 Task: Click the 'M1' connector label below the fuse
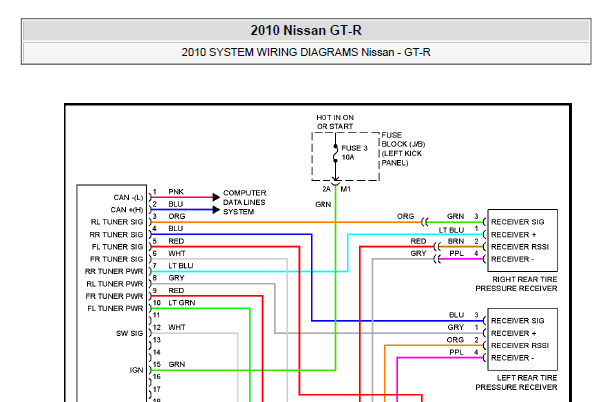click(346, 189)
